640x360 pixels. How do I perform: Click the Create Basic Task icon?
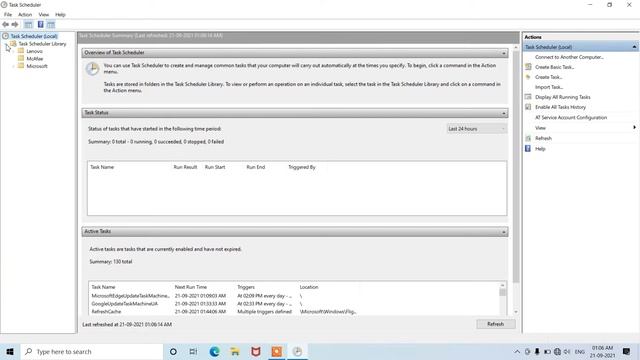tap(528, 67)
